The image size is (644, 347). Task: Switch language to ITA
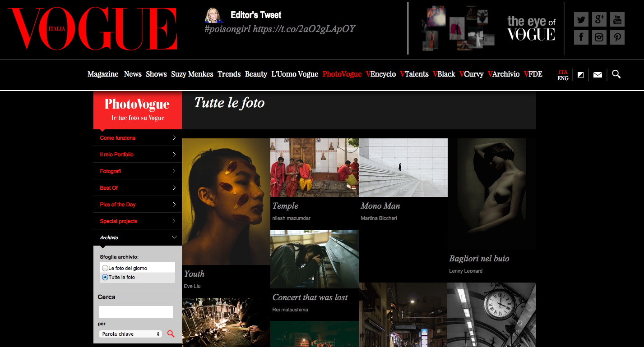[563, 72]
